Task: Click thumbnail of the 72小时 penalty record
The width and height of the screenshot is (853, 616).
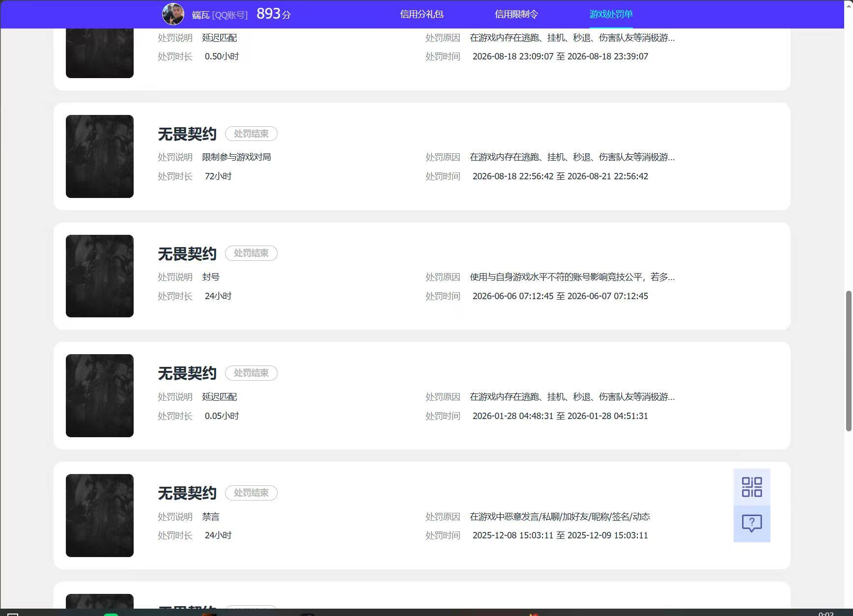Action: pos(100,156)
